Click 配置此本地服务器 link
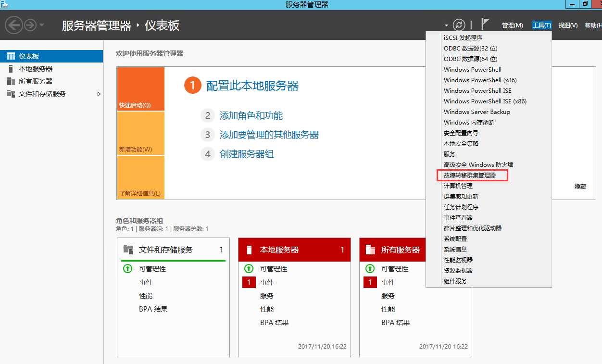This screenshot has width=602, height=364. click(252, 86)
